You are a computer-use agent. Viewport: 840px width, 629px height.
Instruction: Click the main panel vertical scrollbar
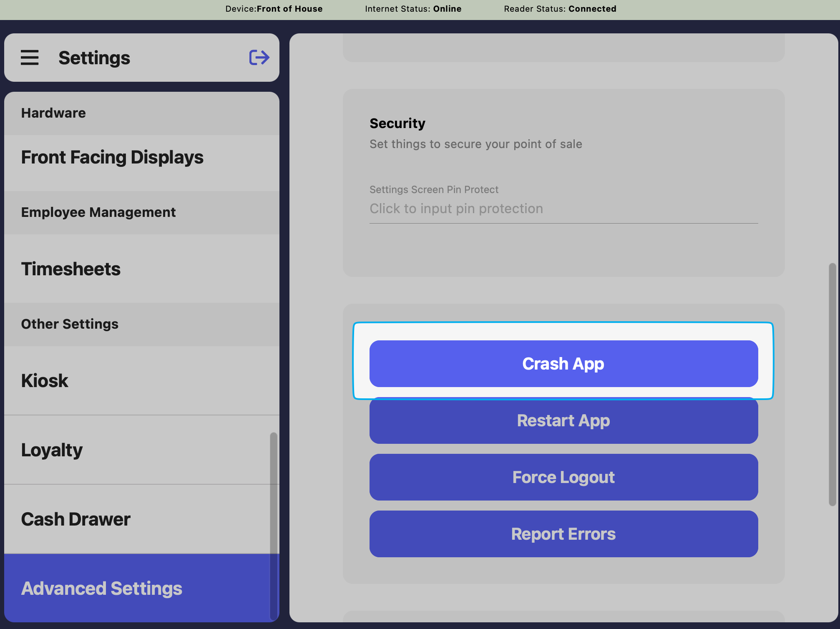click(x=832, y=384)
